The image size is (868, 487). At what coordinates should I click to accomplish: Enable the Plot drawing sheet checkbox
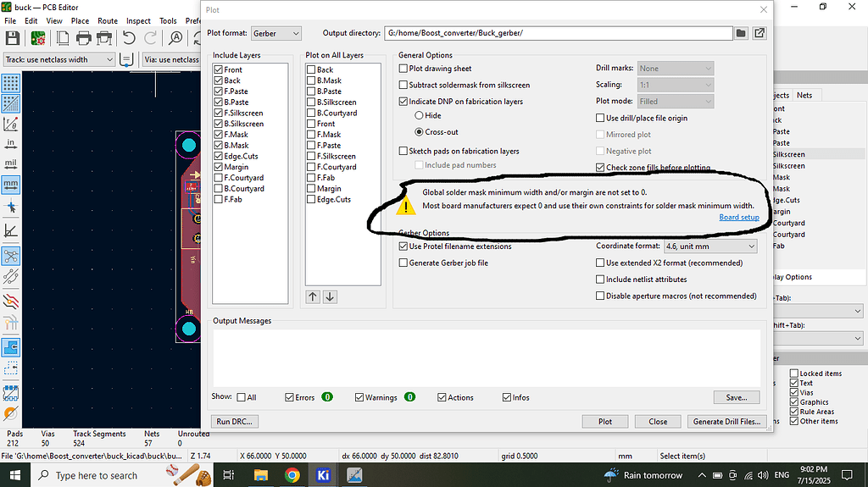tap(403, 69)
